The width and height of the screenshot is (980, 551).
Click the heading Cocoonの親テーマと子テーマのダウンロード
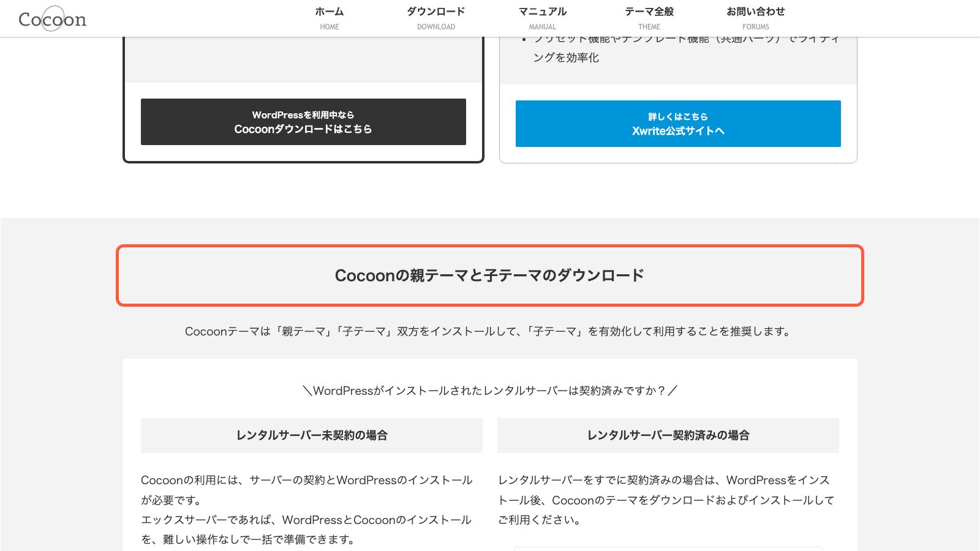pyautogui.click(x=490, y=275)
